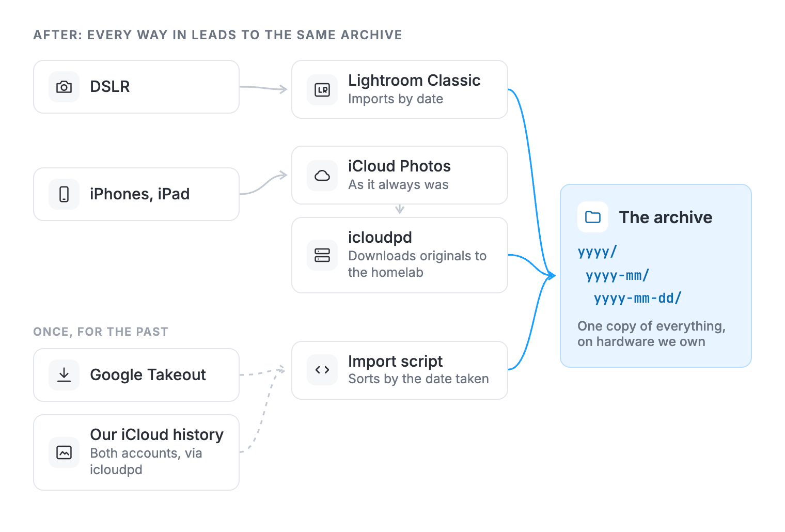Select the DSLR label
785x532 pixels.
[110, 86]
